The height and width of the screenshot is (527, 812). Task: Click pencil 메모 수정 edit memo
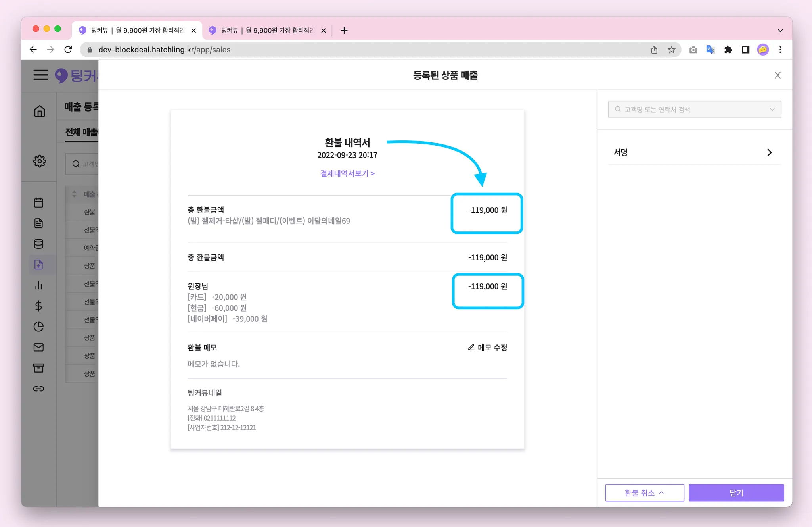(x=487, y=348)
